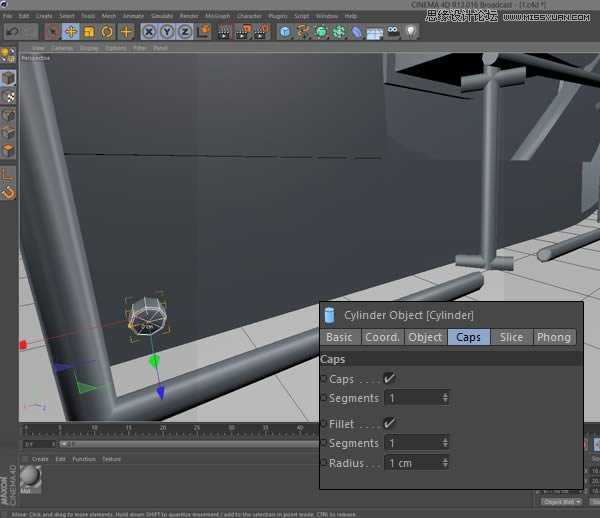Image resolution: width=600 pixels, height=518 pixels.
Task: Open the Phong tab
Action: (x=553, y=337)
